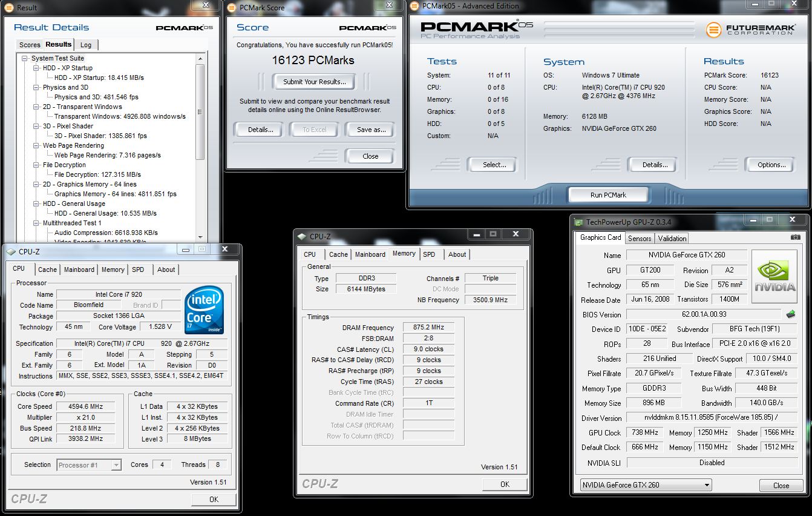Open the Sensors tab in GPU-Z
The width and height of the screenshot is (812, 516).
click(640, 239)
